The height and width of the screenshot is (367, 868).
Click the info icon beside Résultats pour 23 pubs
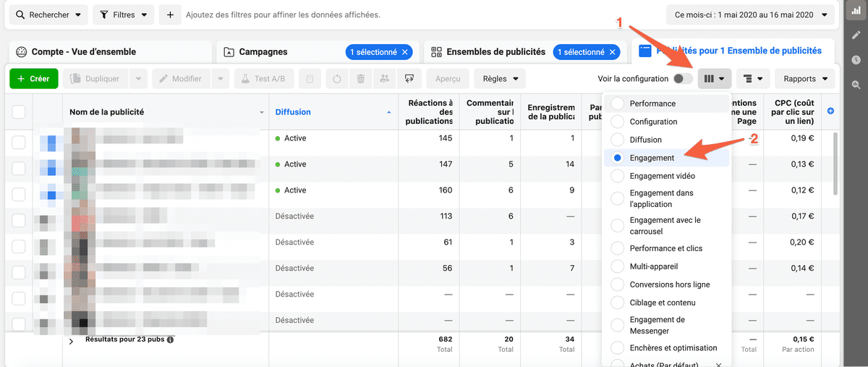point(170,339)
